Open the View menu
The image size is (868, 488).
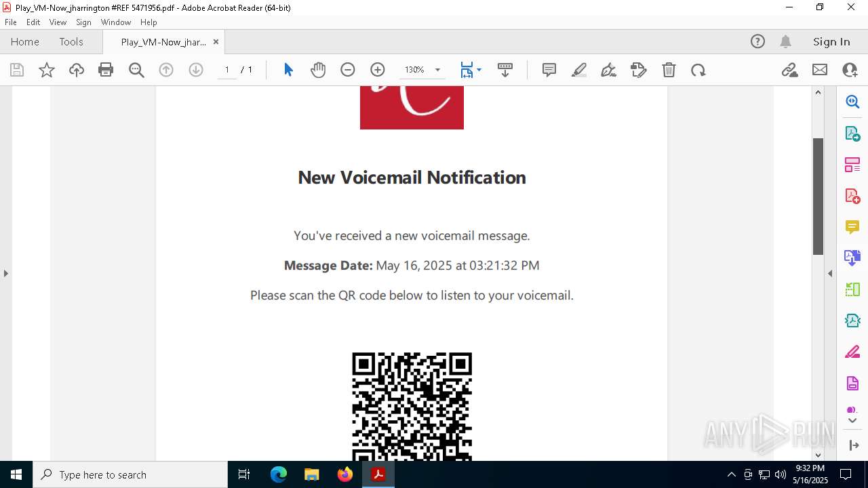[58, 22]
